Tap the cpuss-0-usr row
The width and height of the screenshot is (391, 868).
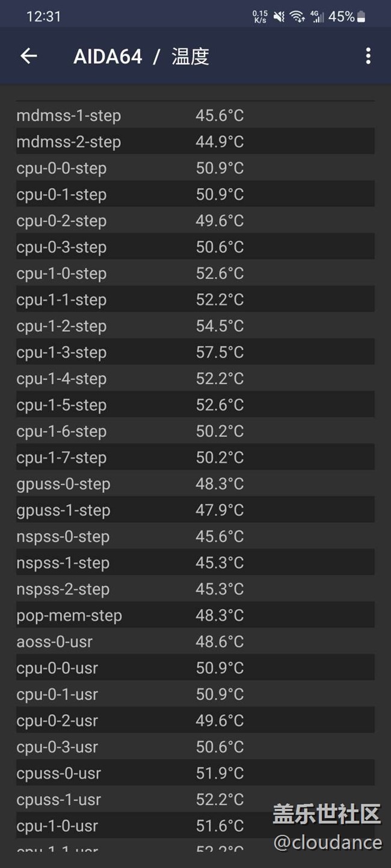(195, 774)
